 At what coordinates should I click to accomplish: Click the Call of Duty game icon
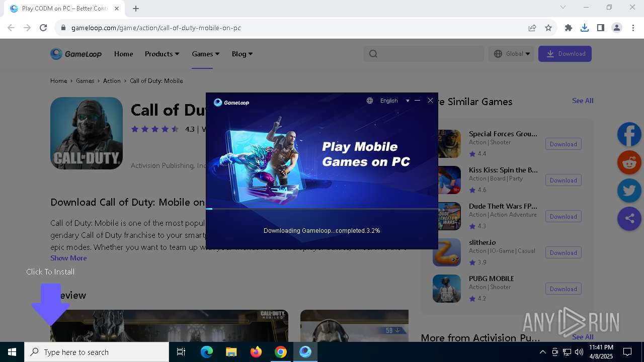(x=87, y=133)
